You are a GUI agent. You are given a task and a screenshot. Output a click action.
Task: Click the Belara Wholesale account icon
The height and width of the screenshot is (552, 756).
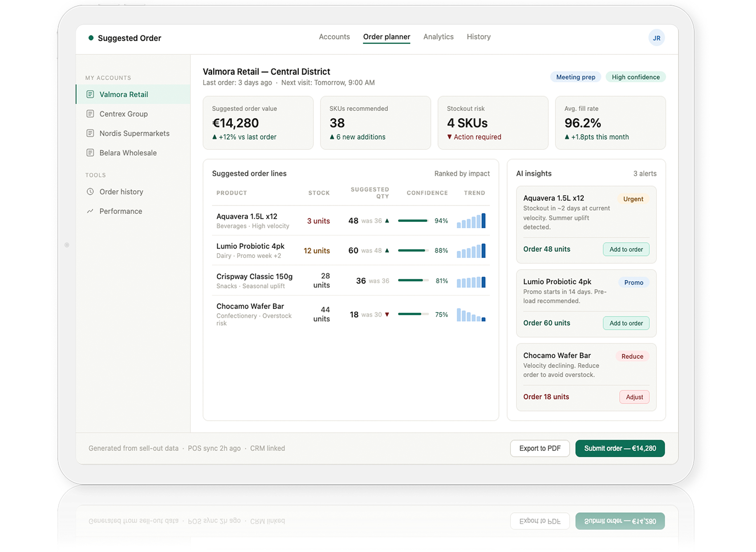click(90, 153)
